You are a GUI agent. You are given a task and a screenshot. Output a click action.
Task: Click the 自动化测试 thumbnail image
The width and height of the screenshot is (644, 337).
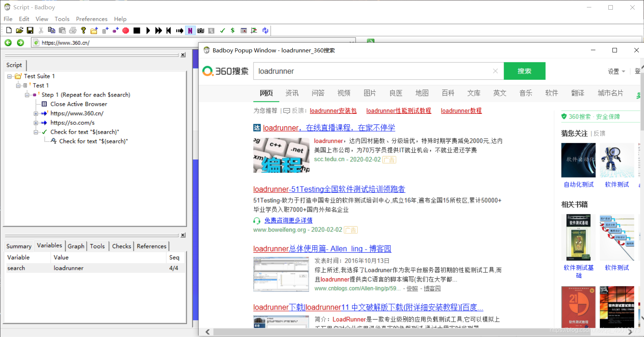coord(578,160)
